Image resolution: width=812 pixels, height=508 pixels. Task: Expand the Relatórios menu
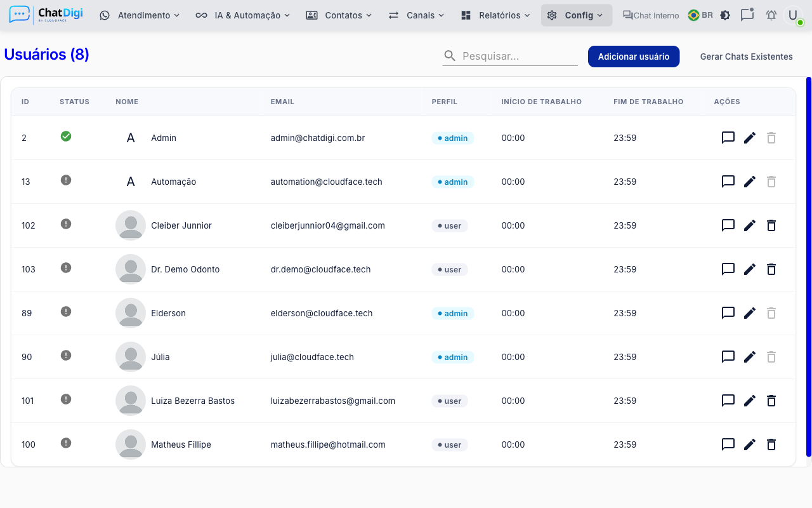pos(495,15)
